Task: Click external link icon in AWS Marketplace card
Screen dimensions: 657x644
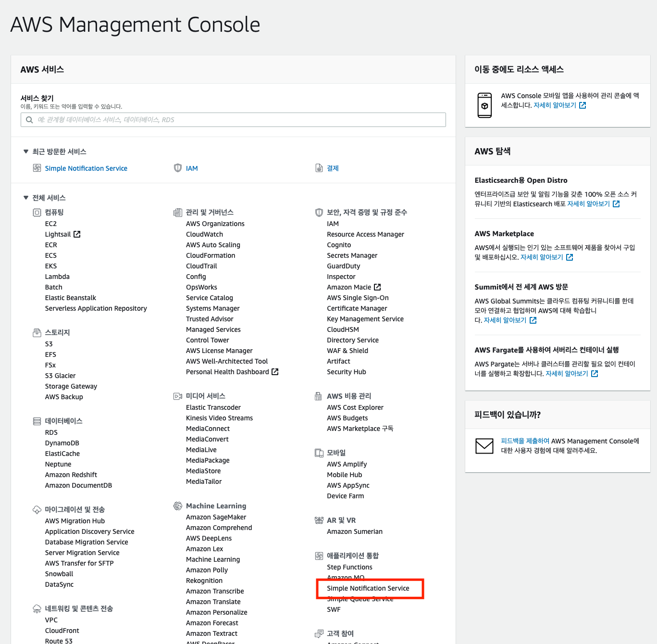Action: click(570, 257)
